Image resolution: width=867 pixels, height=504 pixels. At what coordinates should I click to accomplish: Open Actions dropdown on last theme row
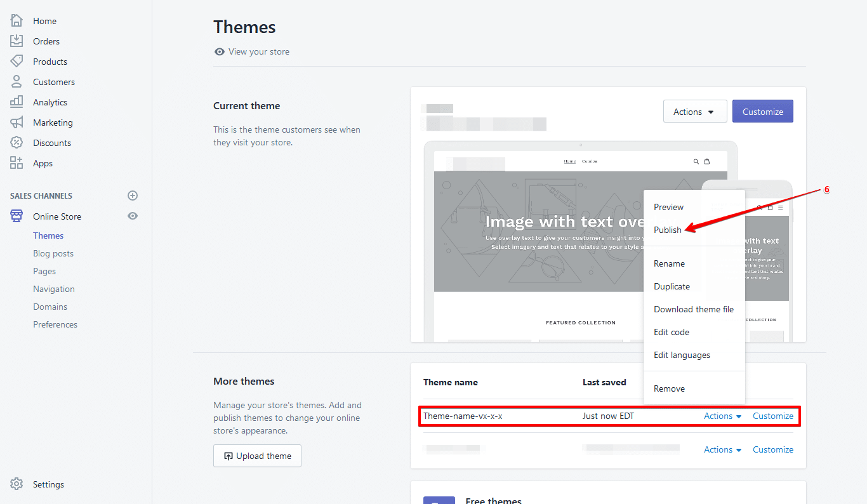point(722,450)
